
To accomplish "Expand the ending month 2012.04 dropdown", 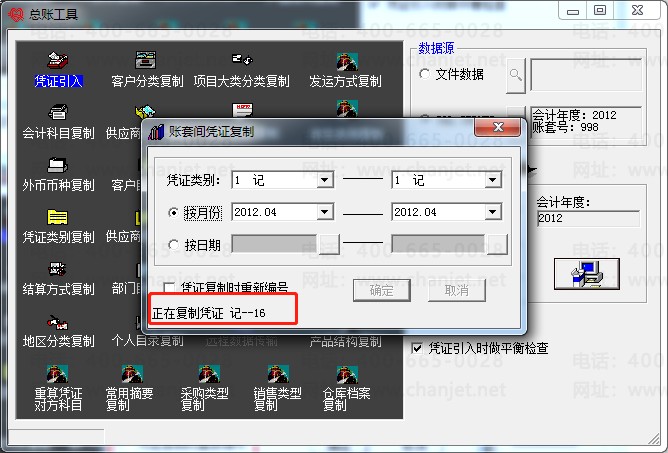I will 493,213.
